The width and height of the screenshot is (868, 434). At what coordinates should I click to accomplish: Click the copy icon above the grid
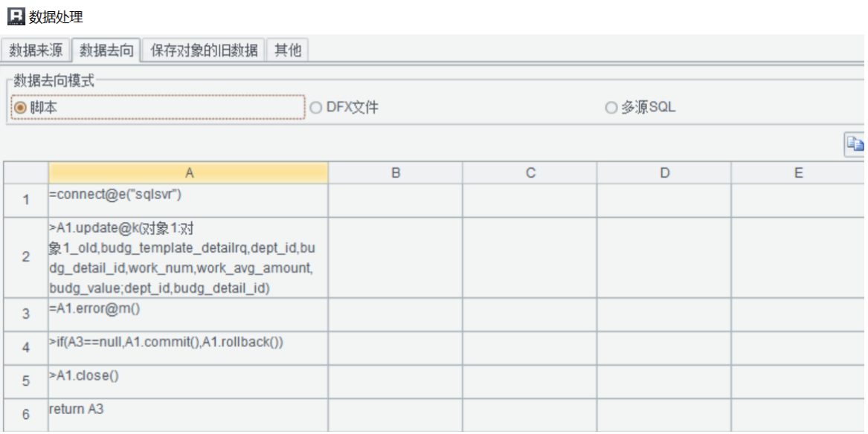coord(854,144)
